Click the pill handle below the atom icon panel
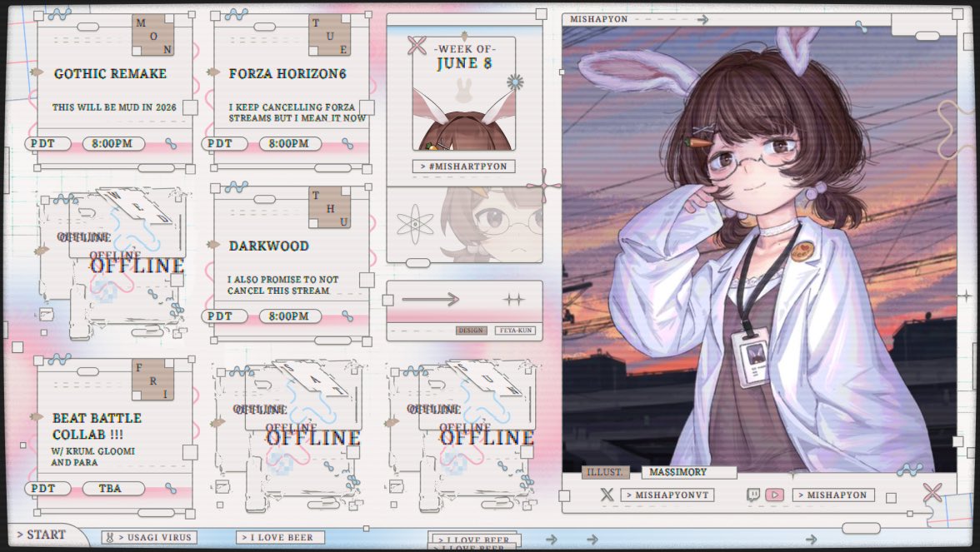 417,263
